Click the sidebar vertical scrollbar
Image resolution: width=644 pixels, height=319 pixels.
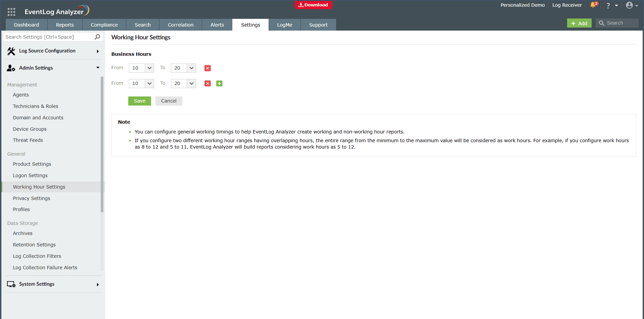click(x=102, y=145)
